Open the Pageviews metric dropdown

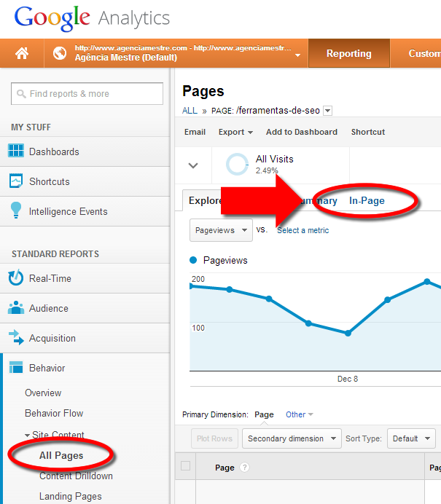[221, 230]
